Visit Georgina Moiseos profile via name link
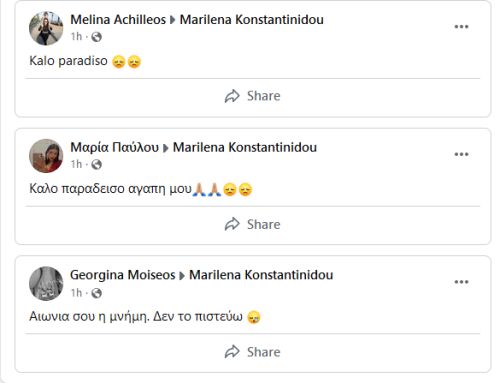 (x=123, y=275)
